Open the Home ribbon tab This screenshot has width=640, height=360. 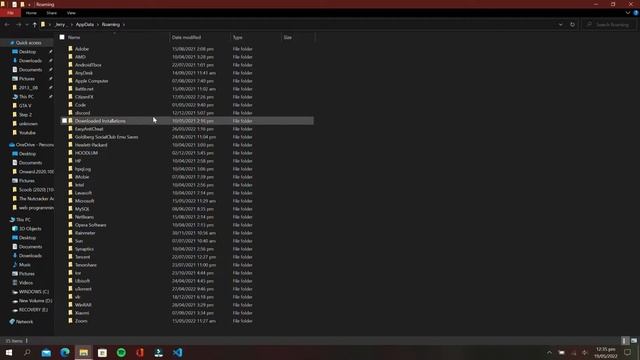31,13
